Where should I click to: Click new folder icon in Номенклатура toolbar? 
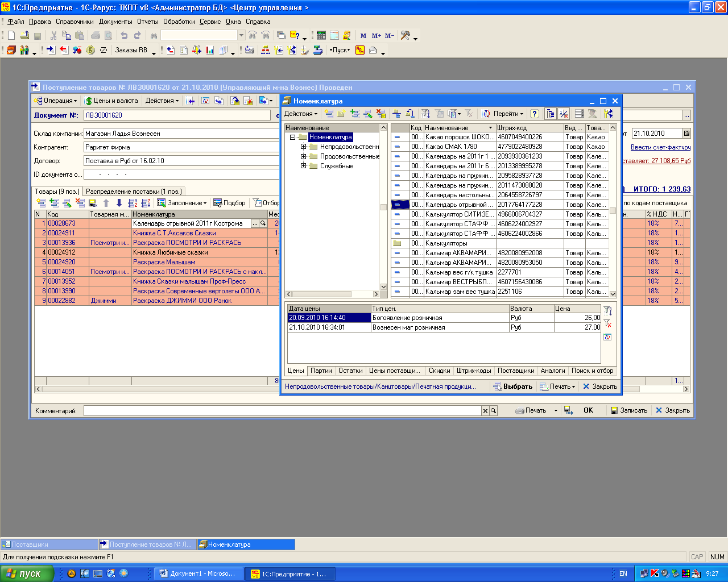point(341,114)
